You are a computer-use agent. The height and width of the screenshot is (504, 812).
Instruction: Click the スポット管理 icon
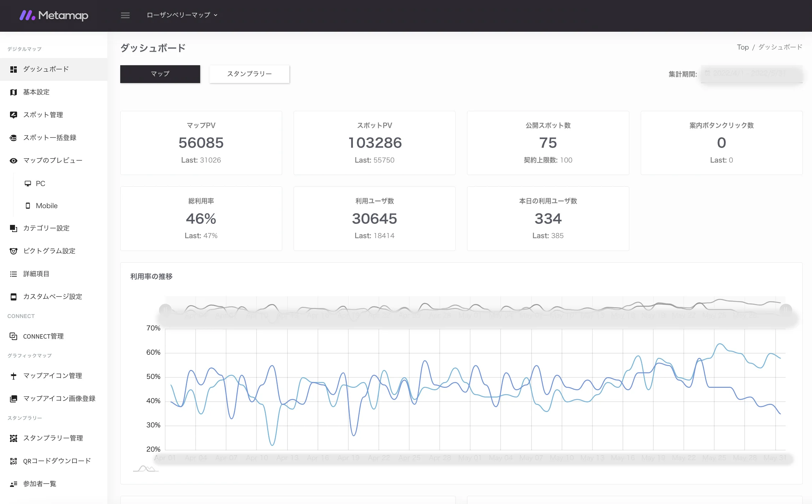[x=14, y=115]
